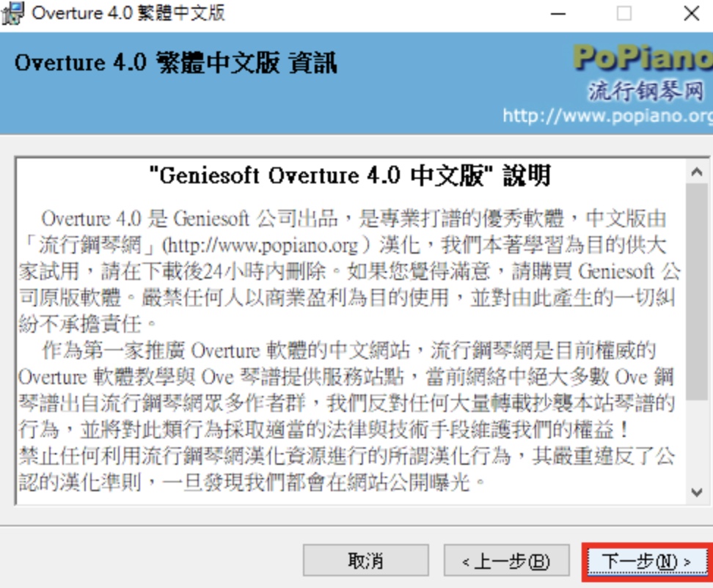Click the vertical scrollbar thumb

coord(697,292)
